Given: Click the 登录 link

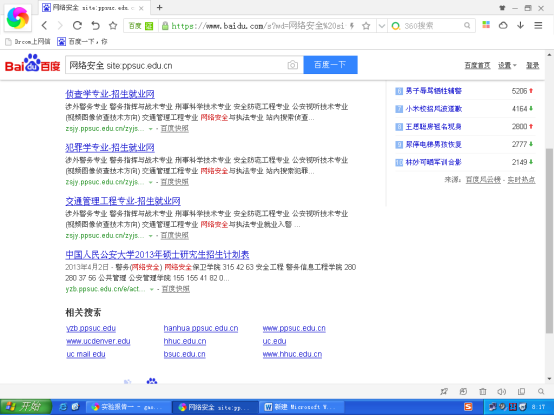Looking at the screenshot, I should (x=532, y=65).
